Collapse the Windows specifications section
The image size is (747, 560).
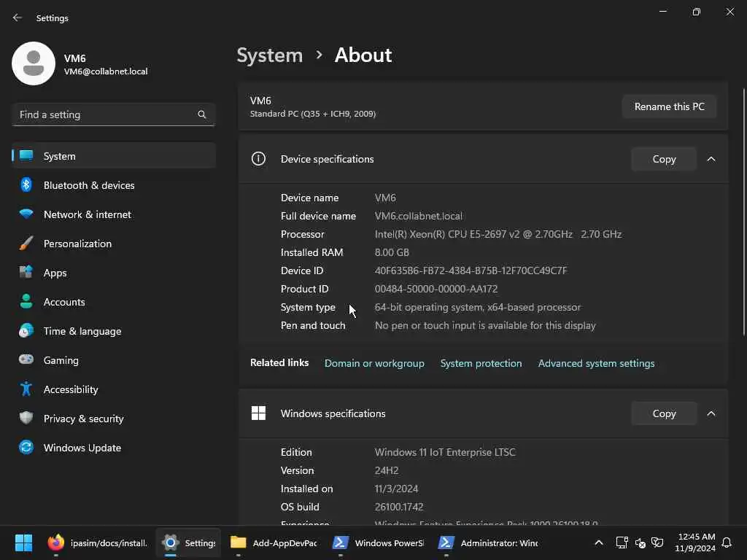(711, 413)
